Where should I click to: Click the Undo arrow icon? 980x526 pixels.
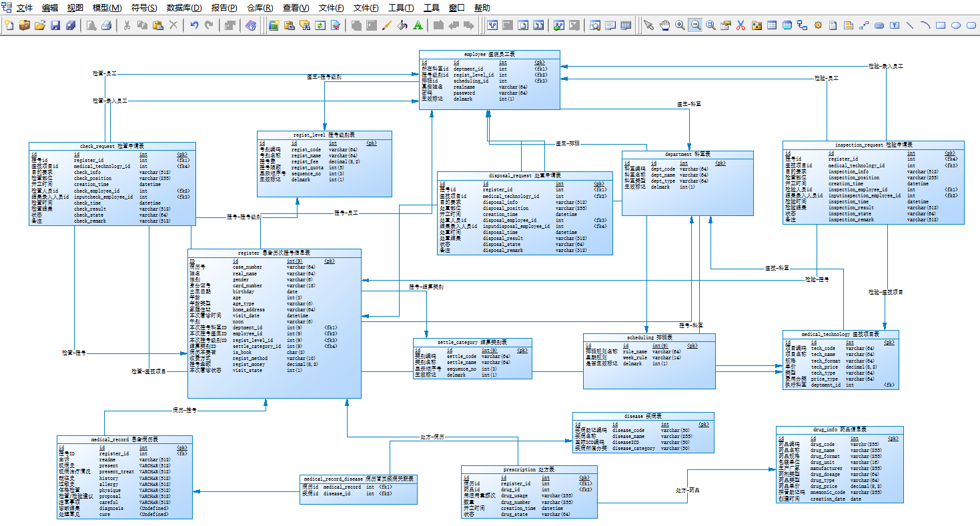coord(194,25)
